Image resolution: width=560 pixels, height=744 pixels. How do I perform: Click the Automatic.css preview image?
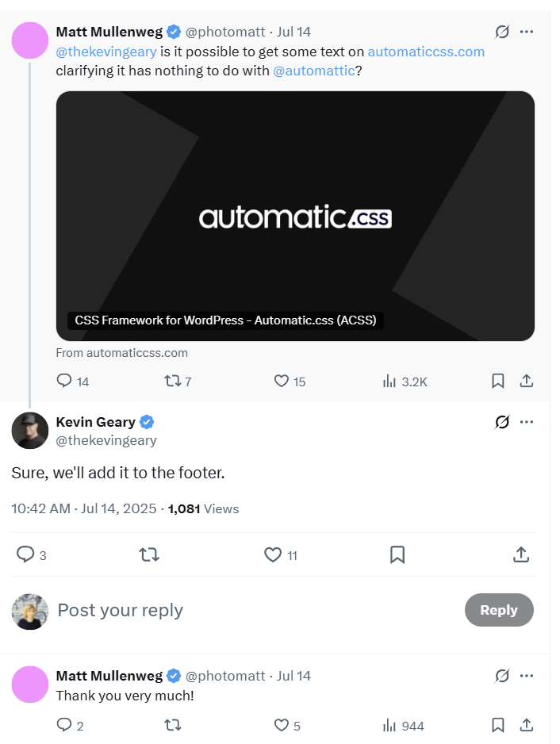click(x=294, y=217)
